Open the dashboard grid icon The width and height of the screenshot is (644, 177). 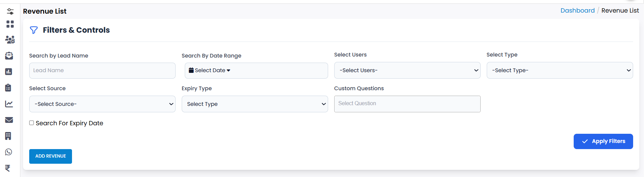click(x=10, y=24)
